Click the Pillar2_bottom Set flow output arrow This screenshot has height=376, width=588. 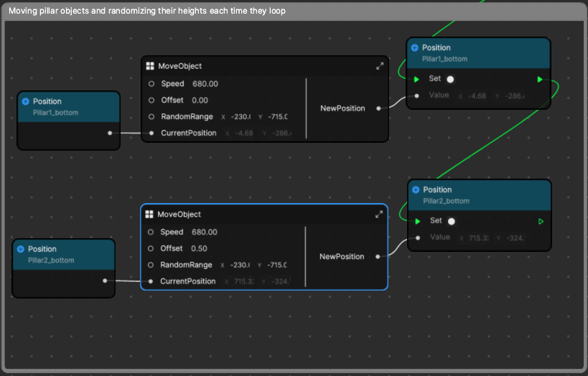click(541, 221)
